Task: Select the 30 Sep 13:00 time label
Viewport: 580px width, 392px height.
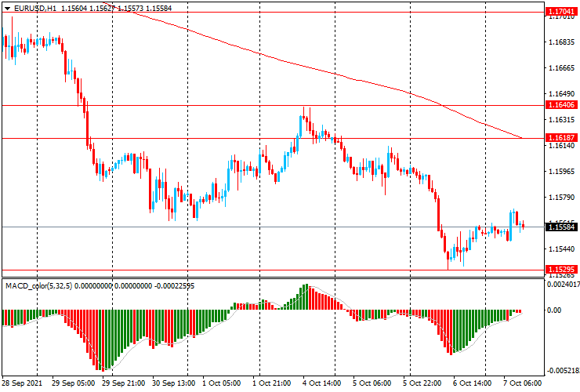Action: coord(174,383)
